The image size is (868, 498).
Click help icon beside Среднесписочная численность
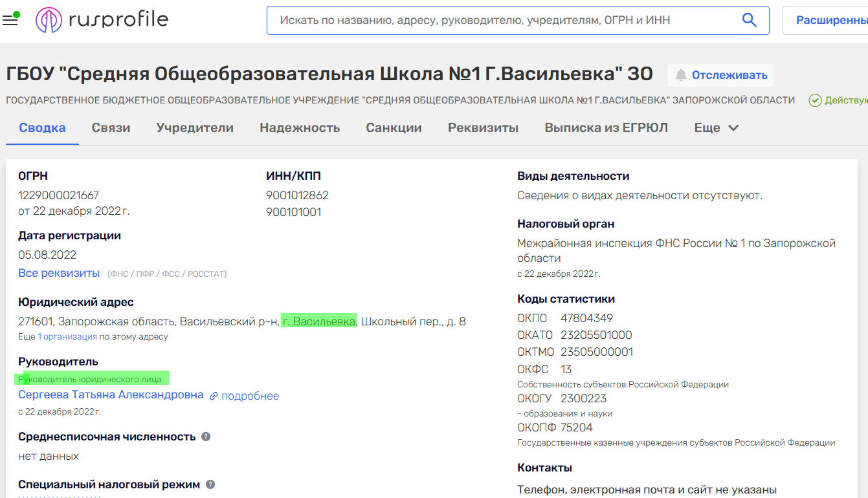206,437
